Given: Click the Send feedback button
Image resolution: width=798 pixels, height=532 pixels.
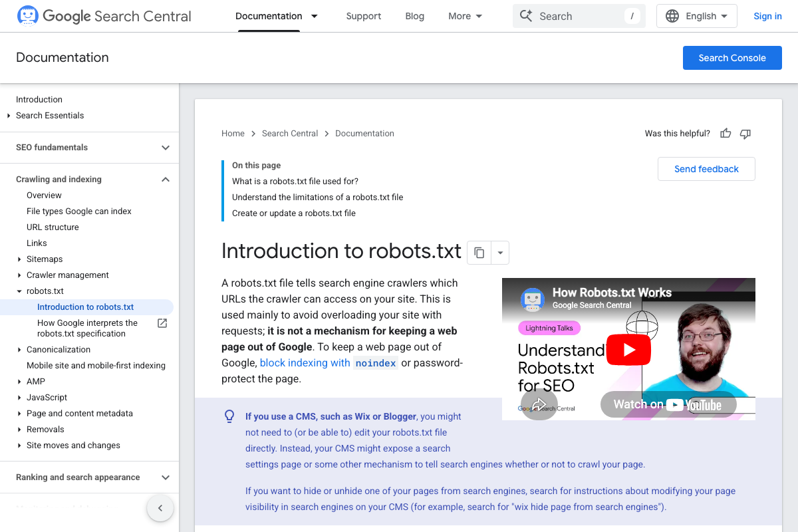Looking at the screenshot, I should 706,169.
